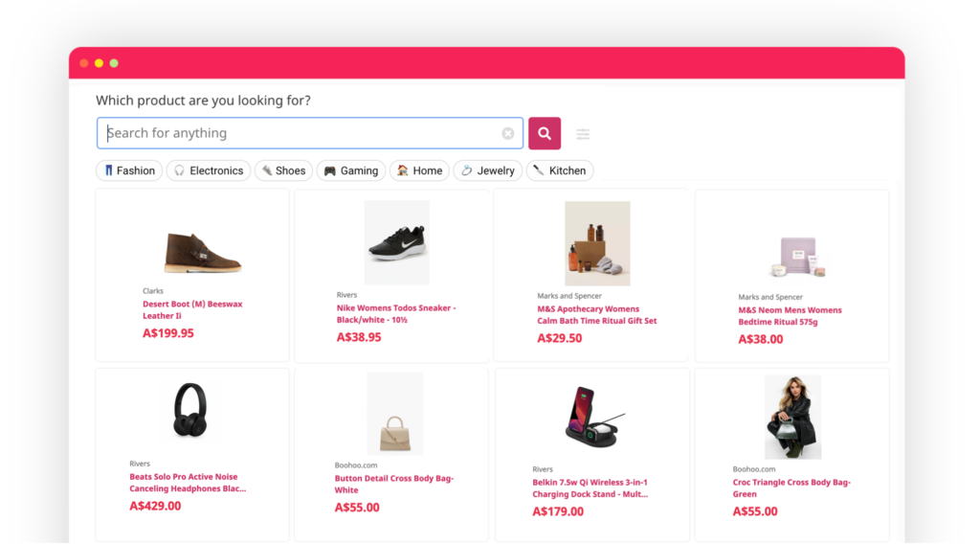Choose the Gaming category chip
980x544 pixels.
(351, 170)
